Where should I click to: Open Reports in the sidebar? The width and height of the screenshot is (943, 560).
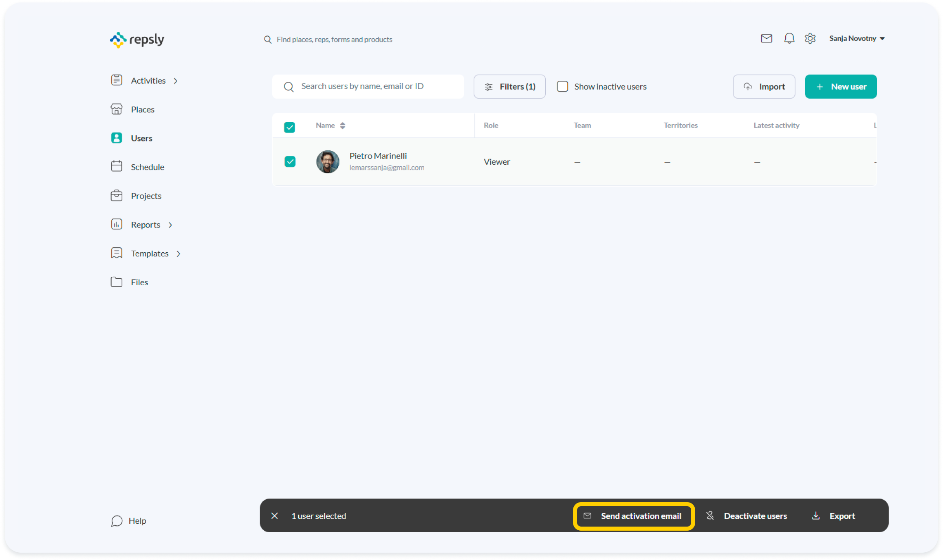point(145,225)
